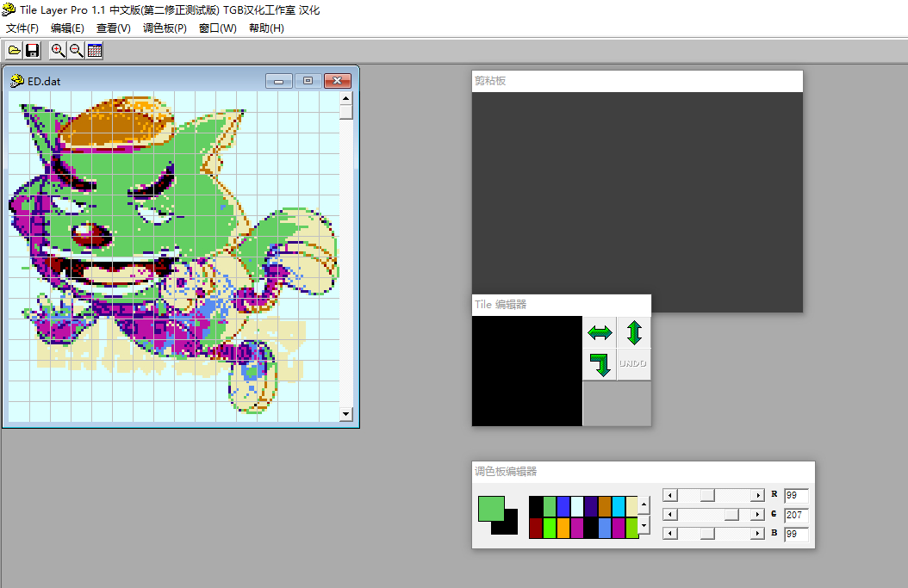Increase R value with right arrow

[757, 495]
